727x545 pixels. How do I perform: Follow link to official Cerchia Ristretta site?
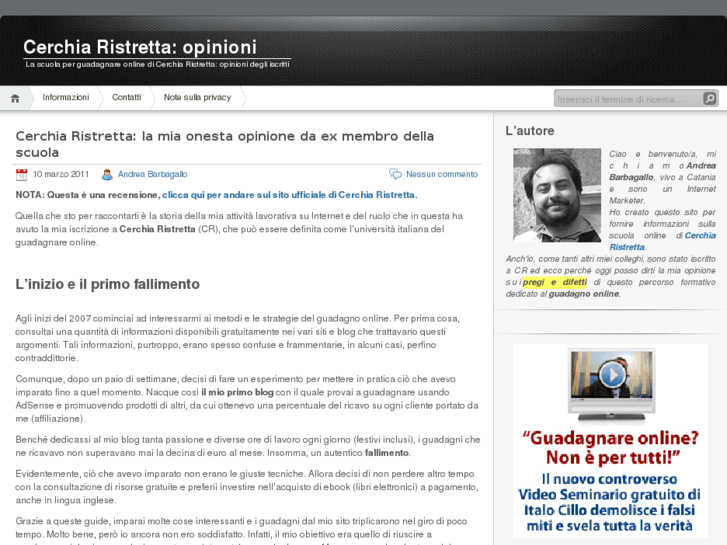(289, 195)
